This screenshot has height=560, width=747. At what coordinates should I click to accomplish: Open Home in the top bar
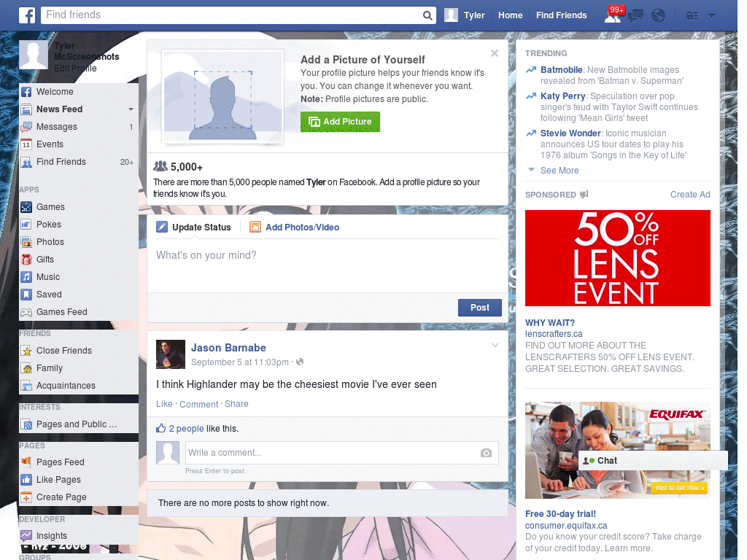[x=510, y=15]
